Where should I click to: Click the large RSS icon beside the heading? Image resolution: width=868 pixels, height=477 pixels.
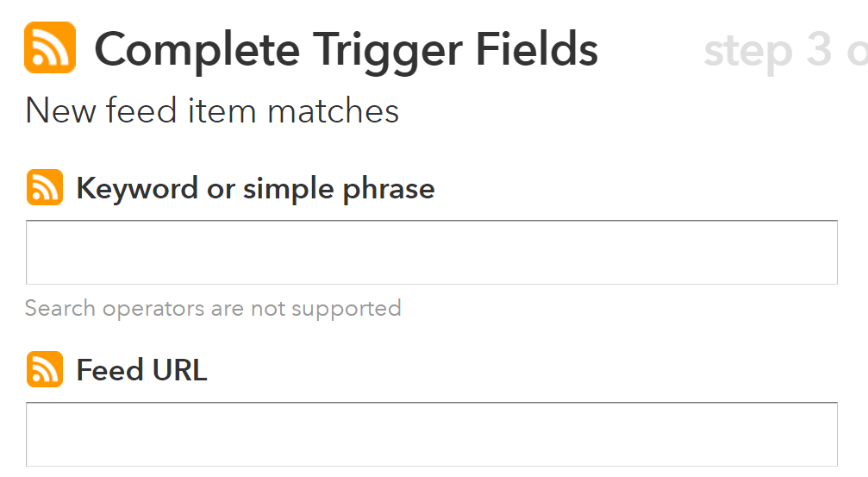50,47
